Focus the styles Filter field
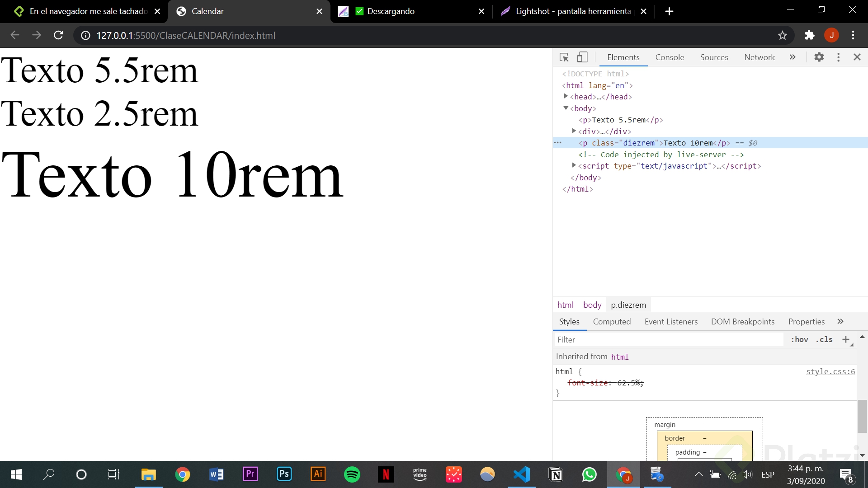The image size is (868, 488). click(x=668, y=340)
